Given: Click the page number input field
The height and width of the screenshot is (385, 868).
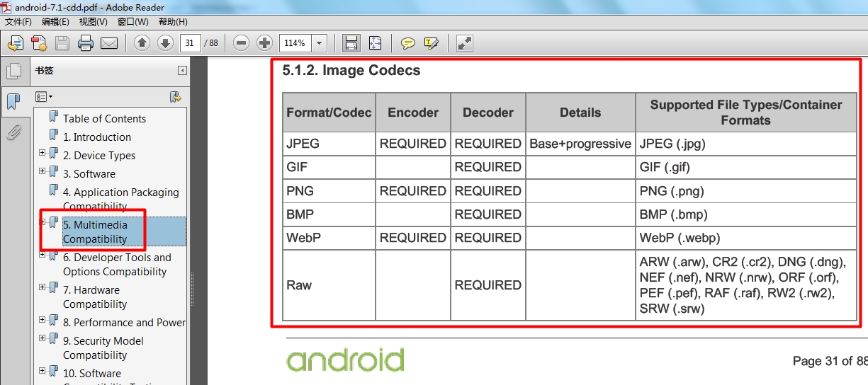Looking at the screenshot, I should 191,43.
